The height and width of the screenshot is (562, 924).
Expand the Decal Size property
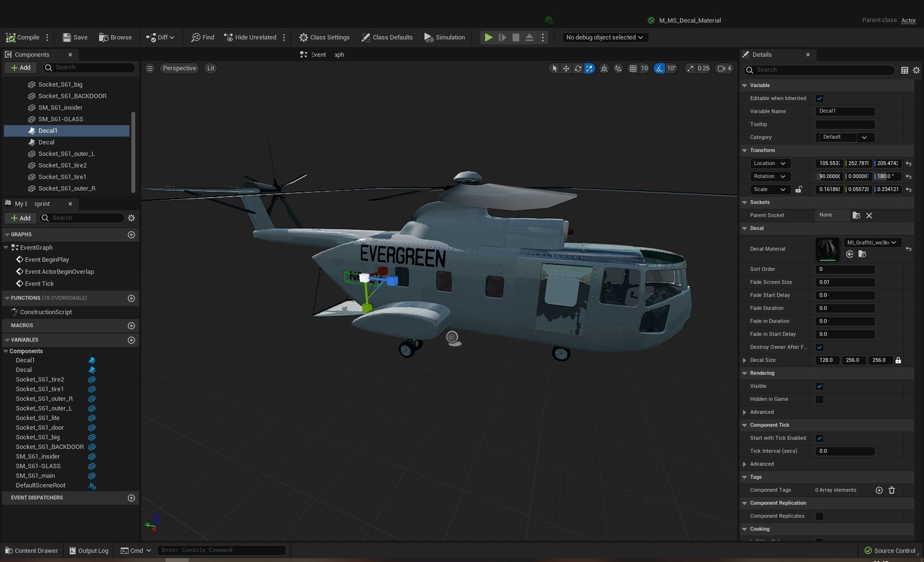pos(744,360)
